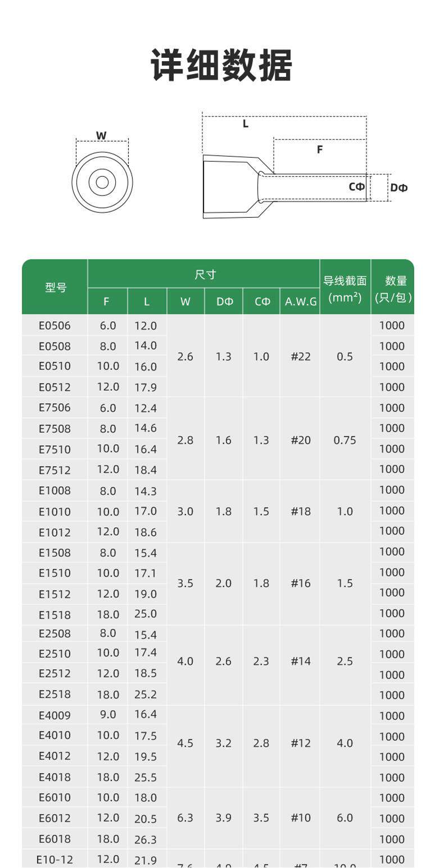Click the L dimension label on the diagram
The width and height of the screenshot is (444, 868).
click(x=246, y=124)
